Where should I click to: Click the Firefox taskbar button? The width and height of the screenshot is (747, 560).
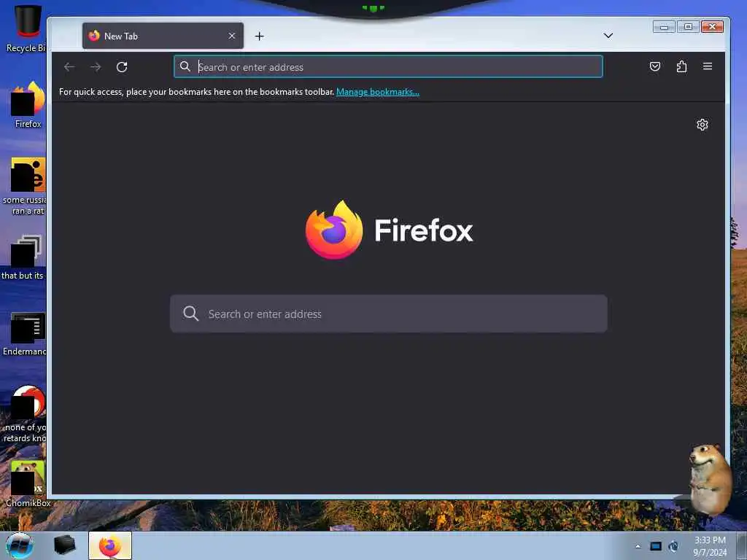(x=110, y=545)
